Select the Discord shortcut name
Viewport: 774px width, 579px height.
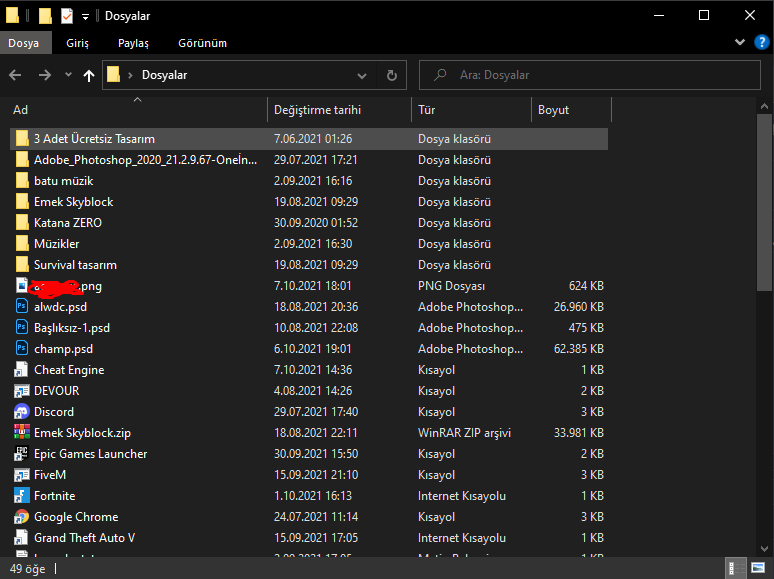pos(54,412)
